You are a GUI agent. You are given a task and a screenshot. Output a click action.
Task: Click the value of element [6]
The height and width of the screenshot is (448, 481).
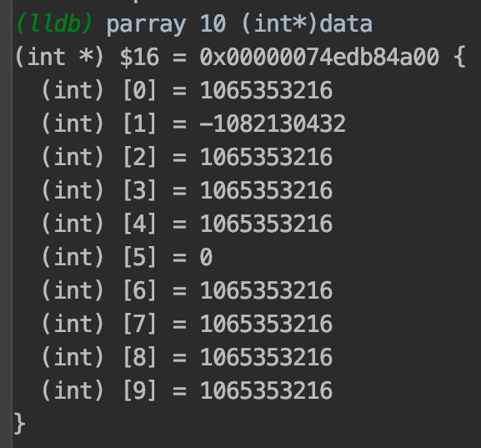point(266,290)
